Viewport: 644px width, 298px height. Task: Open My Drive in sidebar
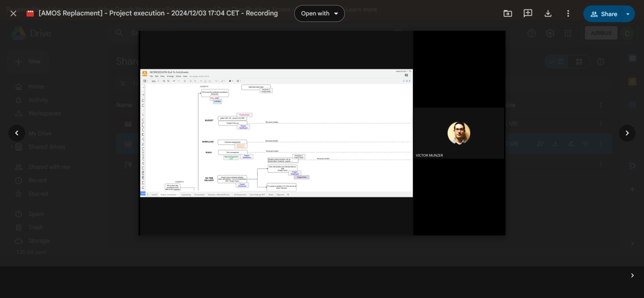coord(40,134)
